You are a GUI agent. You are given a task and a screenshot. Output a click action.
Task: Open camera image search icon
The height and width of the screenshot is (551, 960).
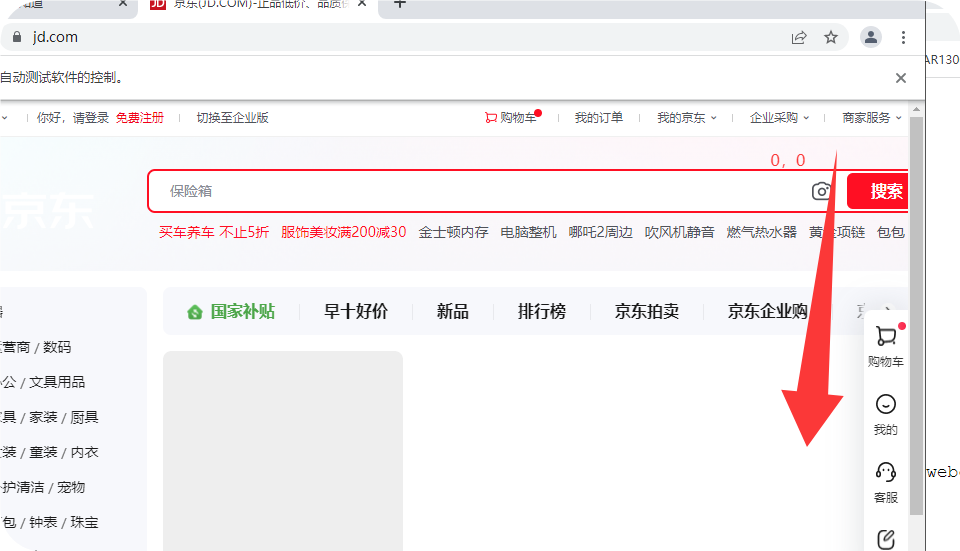(x=821, y=191)
